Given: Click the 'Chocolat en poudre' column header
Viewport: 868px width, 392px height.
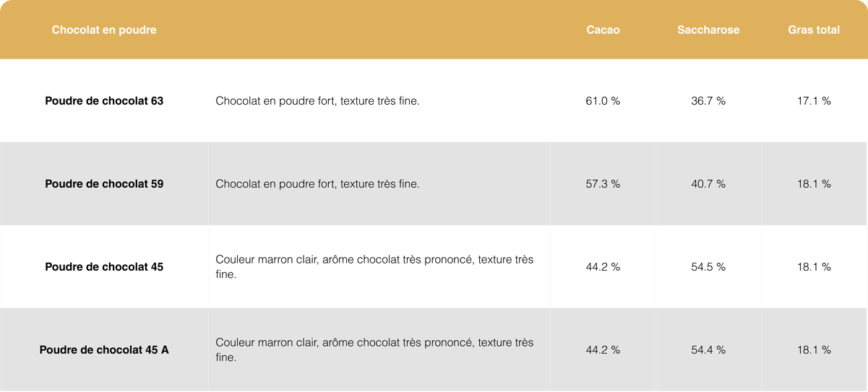Looking at the screenshot, I should coord(104,30).
